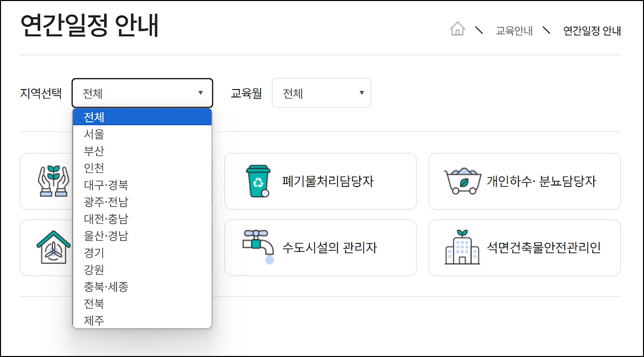644x357 pixels.
Task: Open 수도시설의 관리자 category card
Action: click(320, 247)
